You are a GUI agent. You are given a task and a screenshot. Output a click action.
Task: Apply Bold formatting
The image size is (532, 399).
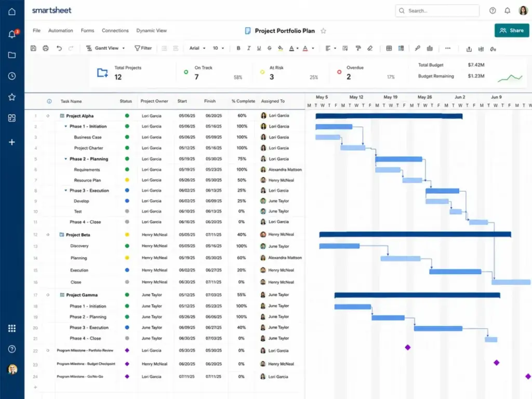[238, 48]
